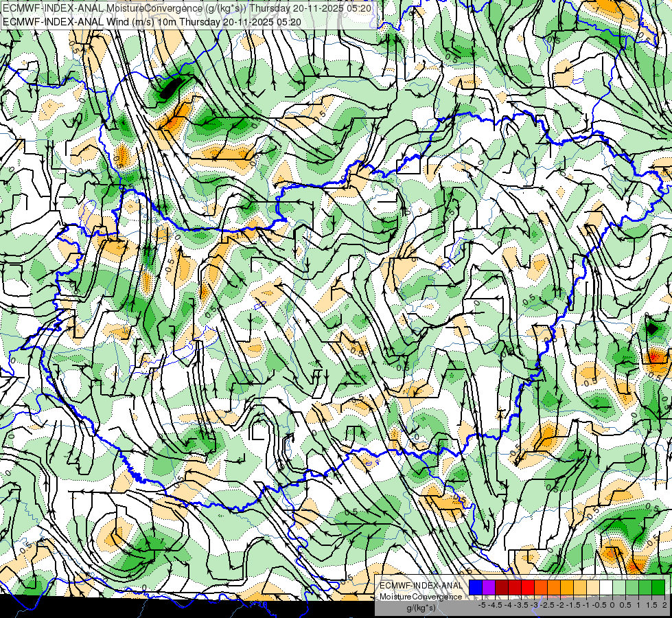Click the blue swatch in the legend colorbar

tap(476, 587)
